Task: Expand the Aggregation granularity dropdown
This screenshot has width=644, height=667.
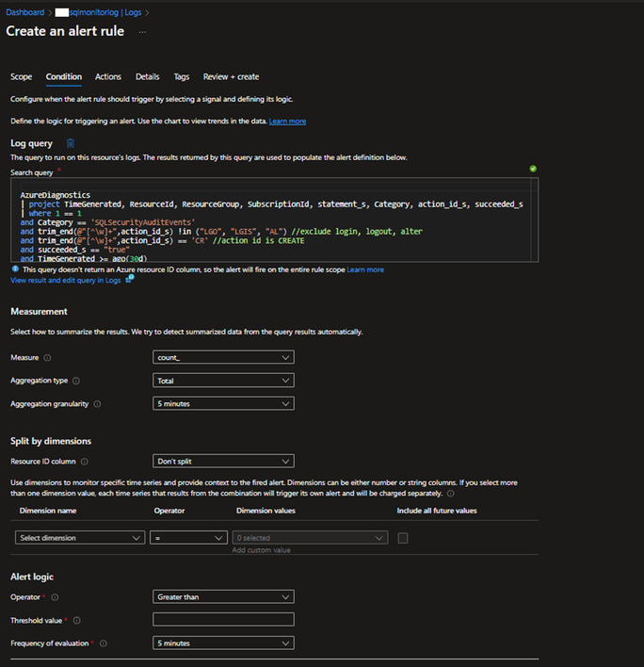Action: pos(223,403)
